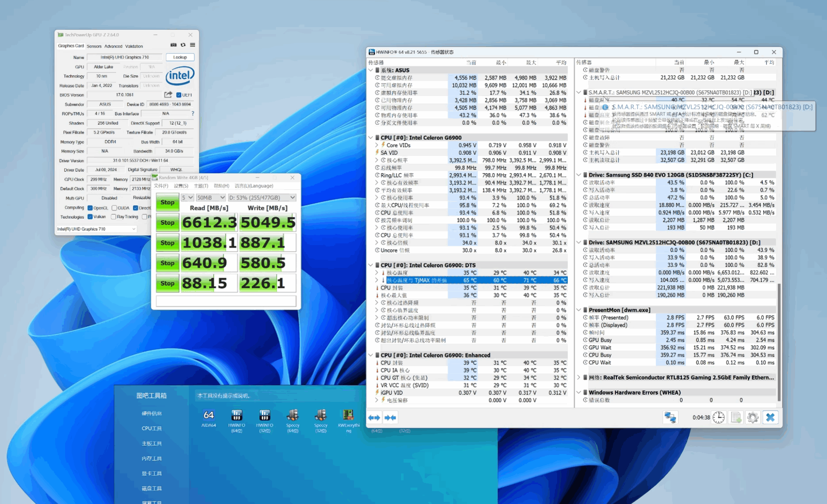This screenshot has height=504, width=827.
Task: Click the GPU-Z refresh icon
Action: coord(183,45)
